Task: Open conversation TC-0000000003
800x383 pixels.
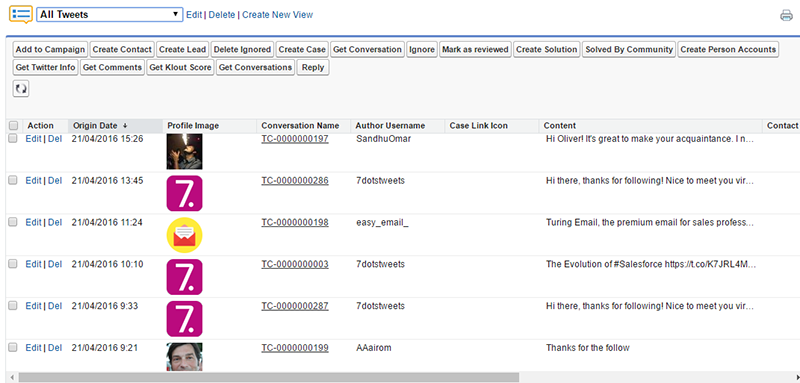Action: coord(295,264)
